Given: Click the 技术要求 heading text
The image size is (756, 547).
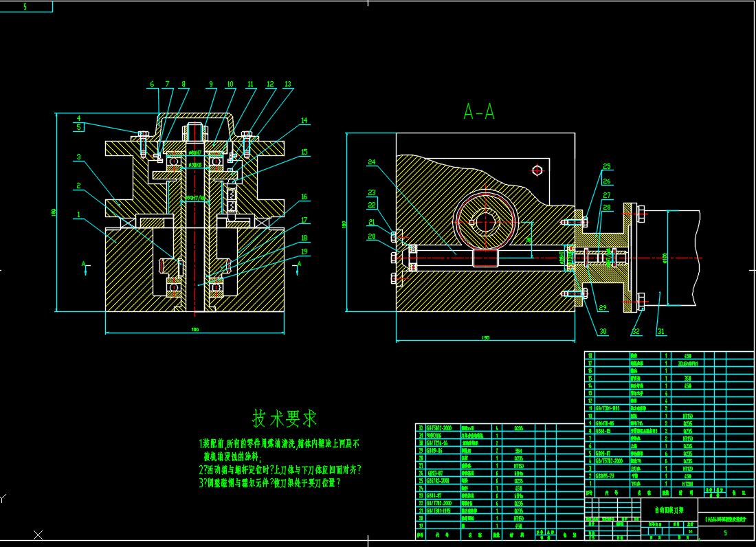Looking at the screenshot, I should [x=285, y=418].
